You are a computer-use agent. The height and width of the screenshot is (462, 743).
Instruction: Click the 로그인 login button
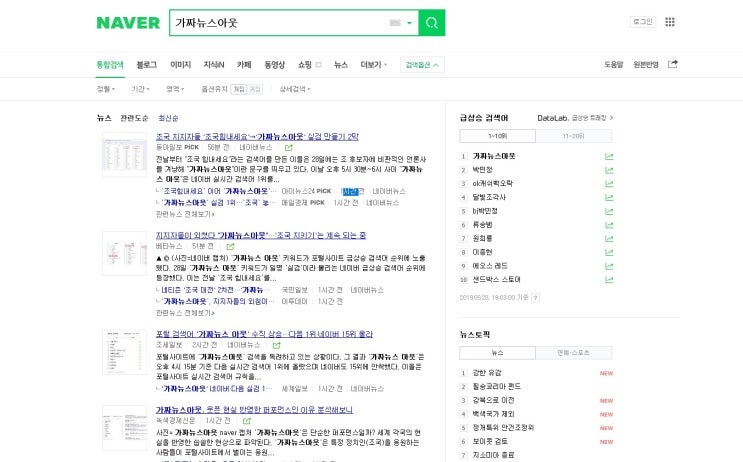click(643, 22)
